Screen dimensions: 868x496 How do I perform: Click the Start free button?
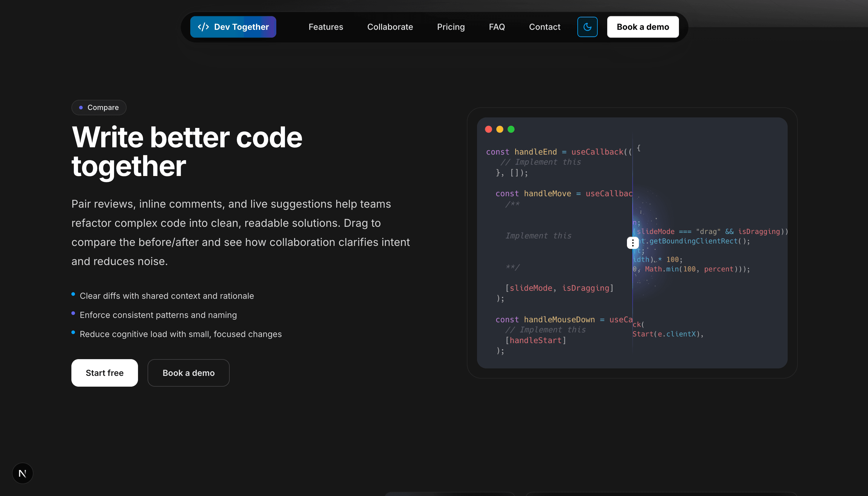[105, 373]
